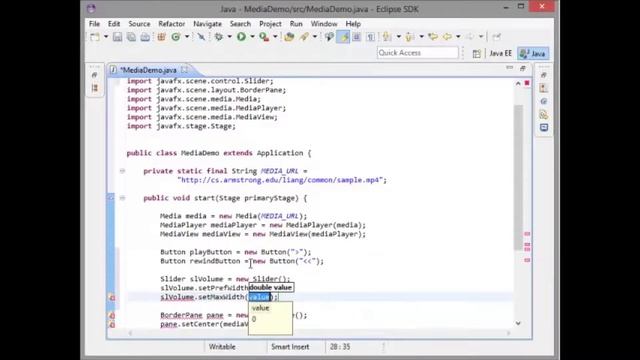Open dropdown arrow next to External Tools icon

coord(275,37)
